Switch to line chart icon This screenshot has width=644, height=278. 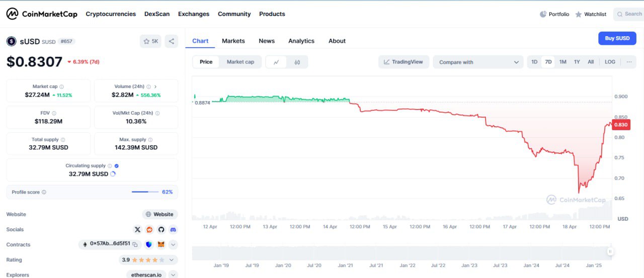click(276, 62)
